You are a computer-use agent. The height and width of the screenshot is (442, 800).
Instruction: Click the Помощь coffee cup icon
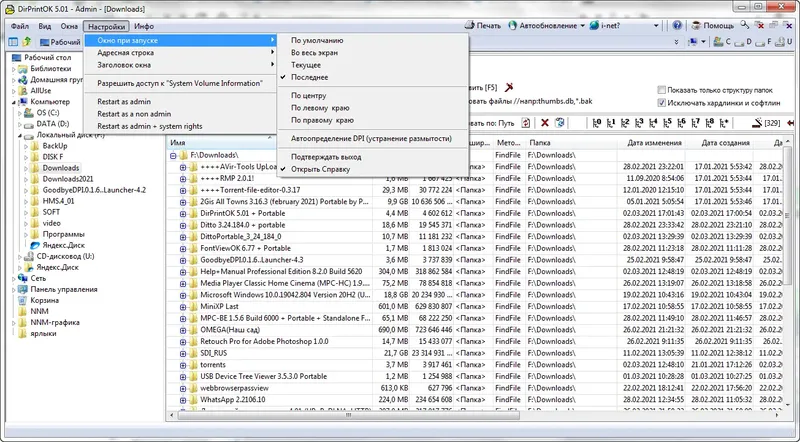[696, 26]
